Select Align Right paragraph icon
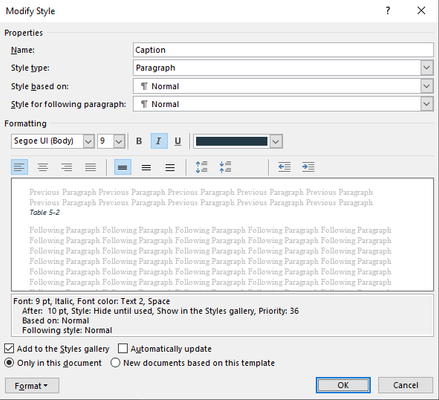The width and height of the screenshot is (439, 400). [x=67, y=167]
